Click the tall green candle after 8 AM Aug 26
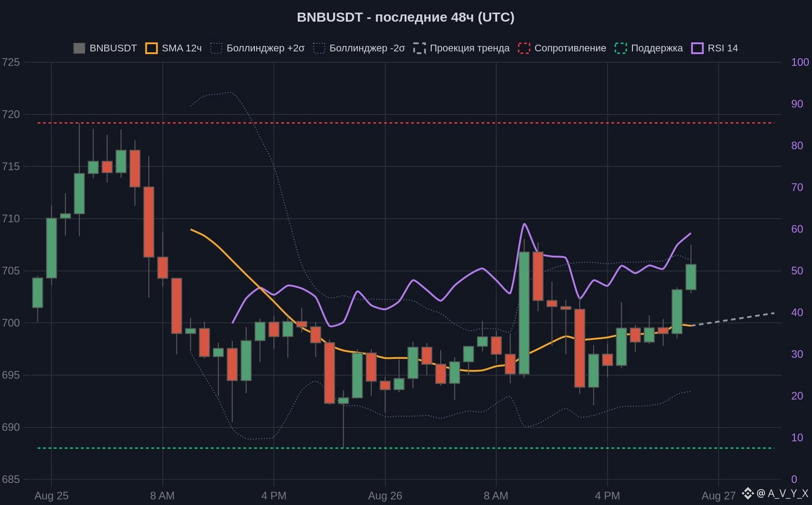This screenshot has width=812, height=505. coord(524,313)
